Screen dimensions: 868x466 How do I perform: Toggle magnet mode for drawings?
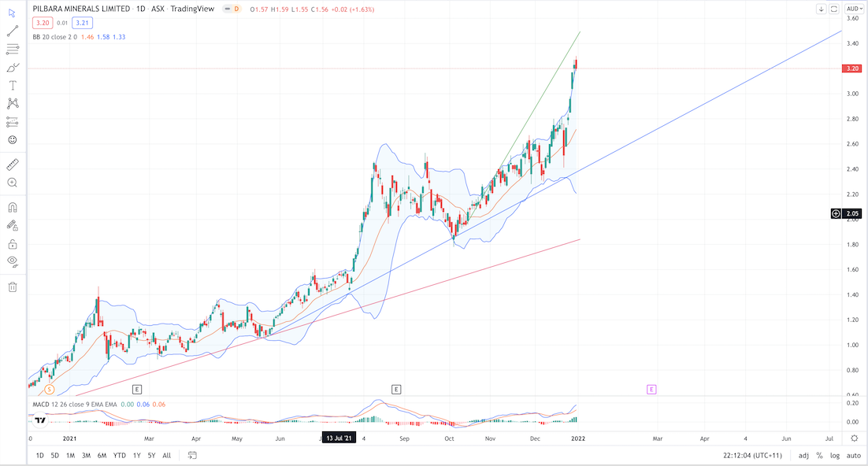point(12,208)
